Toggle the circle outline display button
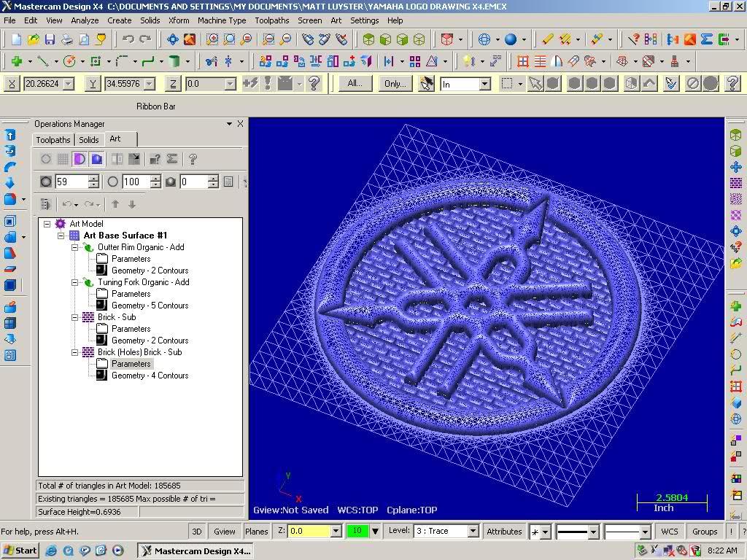Image resolution: width=747 pixels, height=560 pixels. [x=46, y=159]
